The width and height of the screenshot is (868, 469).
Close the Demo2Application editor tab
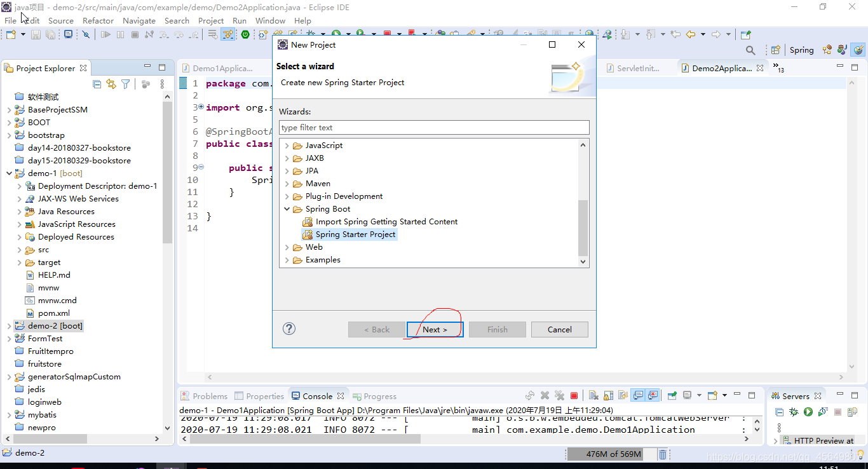759,68
